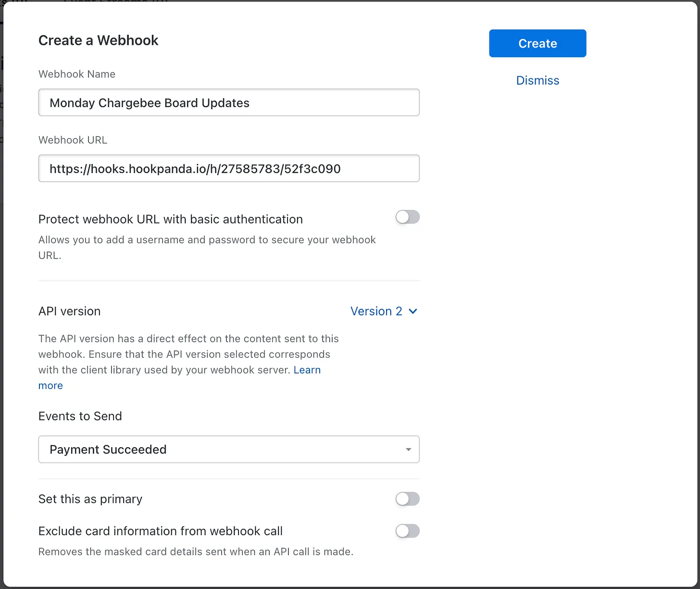Screen dimensions: 700x589
Task: Select the API version label text
Action: coord(69,311)
